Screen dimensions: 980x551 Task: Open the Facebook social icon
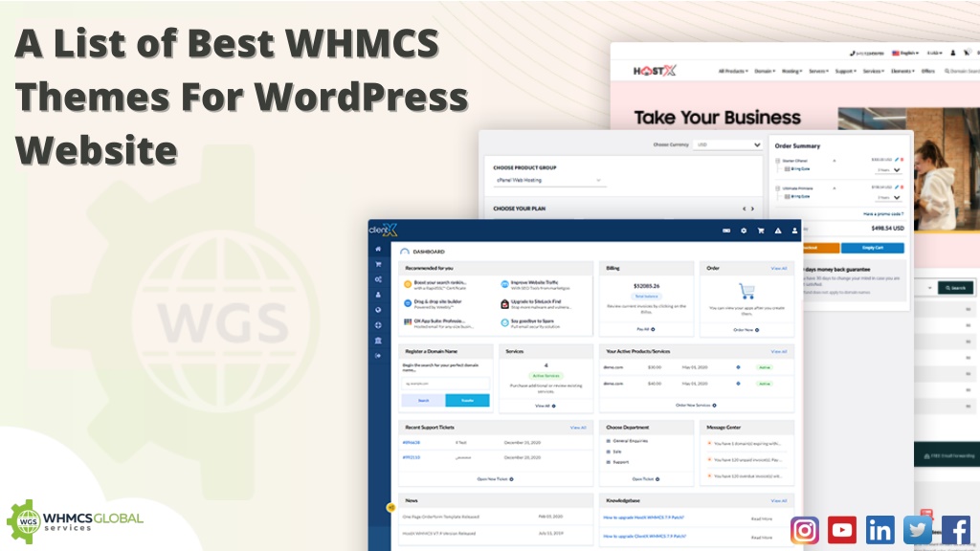pyautogui.click(x=956, y=530)
